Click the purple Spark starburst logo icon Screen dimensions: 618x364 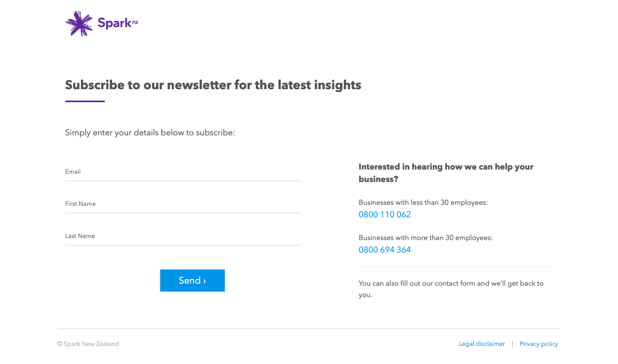click(x=79, y=24)
